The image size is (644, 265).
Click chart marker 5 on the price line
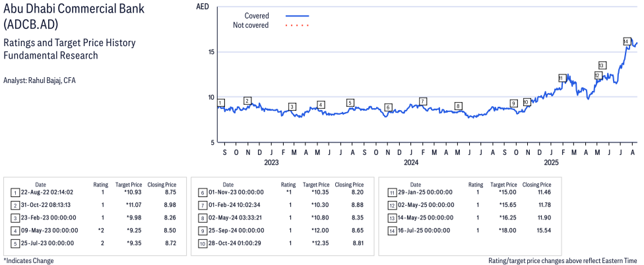tap(350, 103)
